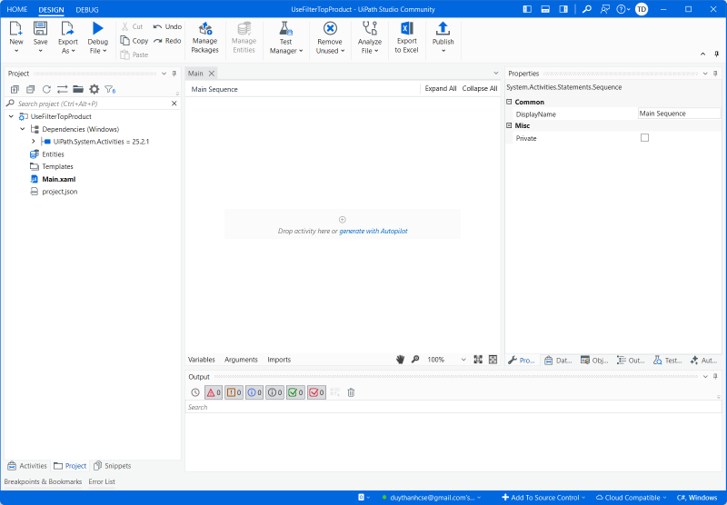This screenshot has height=505, width=727.
Task: Click Expand All in designer
Action: 440,89
